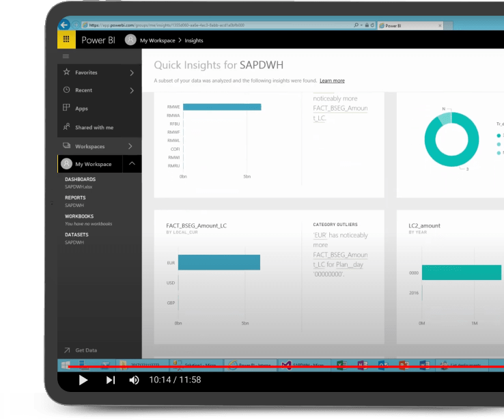Click the Power BI logo text
The image size is (504, 420).
[98, 40]
